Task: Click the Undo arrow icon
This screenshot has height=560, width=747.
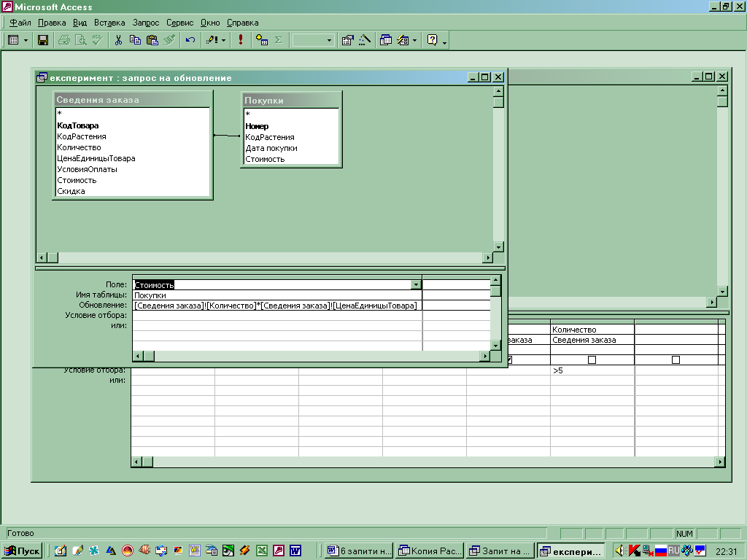Action: click(190, 40)
